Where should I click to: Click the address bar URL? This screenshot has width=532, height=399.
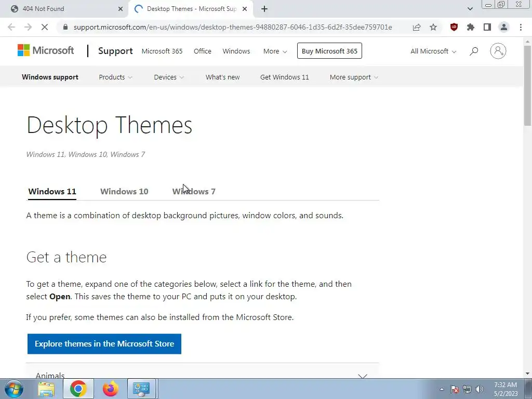(x=233, y=27)
